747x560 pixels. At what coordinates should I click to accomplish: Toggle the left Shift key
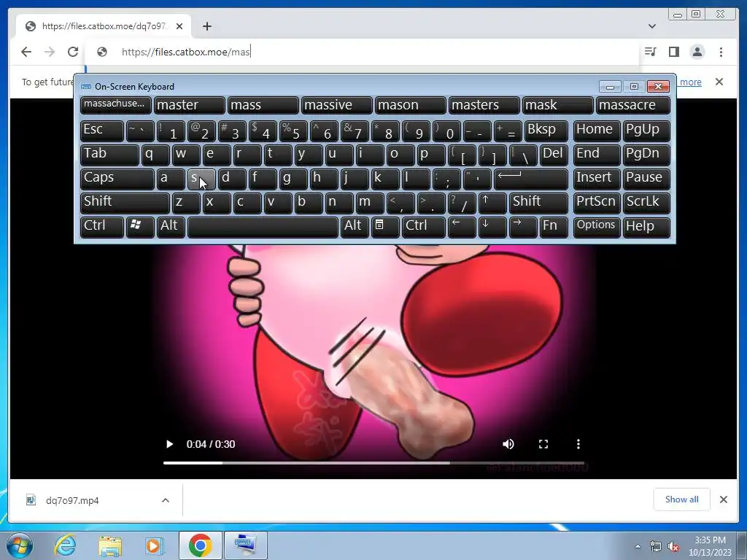click(x=125, y=203)
